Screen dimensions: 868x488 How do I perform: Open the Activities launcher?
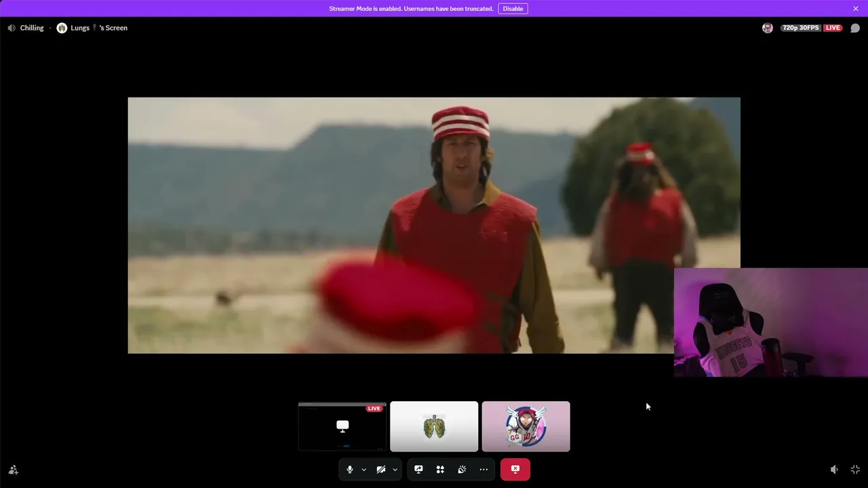(440, 469)
